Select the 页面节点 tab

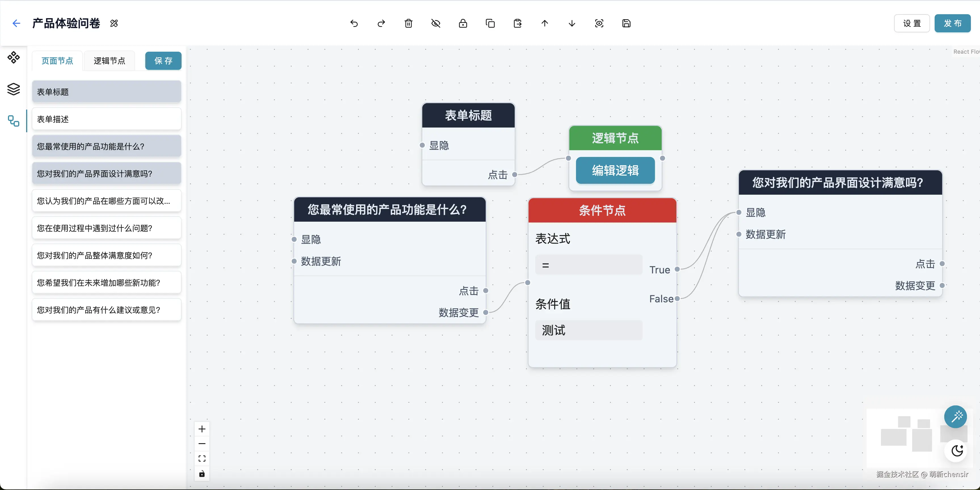pos(57,61)
